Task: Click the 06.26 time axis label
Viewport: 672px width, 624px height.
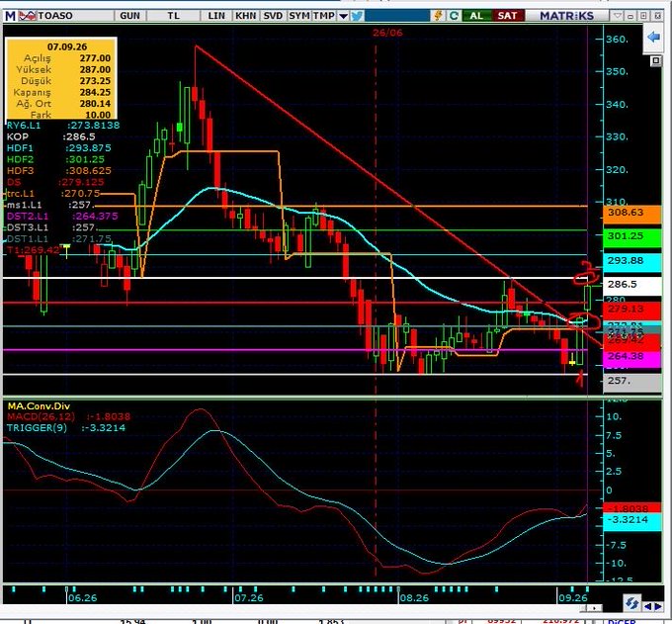Action: point(83,598)
